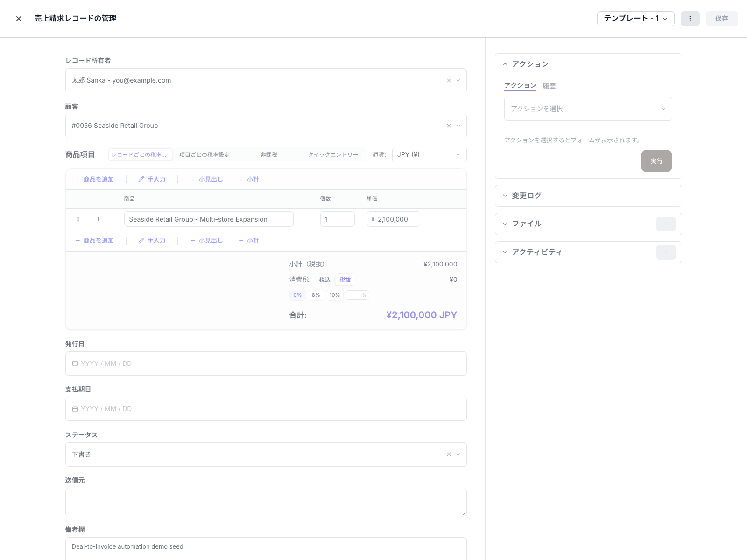Select the 8% tax rate option

tap(316, 295)
